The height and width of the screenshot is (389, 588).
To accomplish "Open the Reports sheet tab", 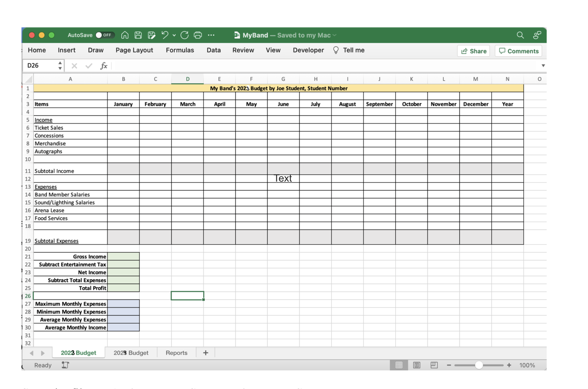I will click(176, 352).
